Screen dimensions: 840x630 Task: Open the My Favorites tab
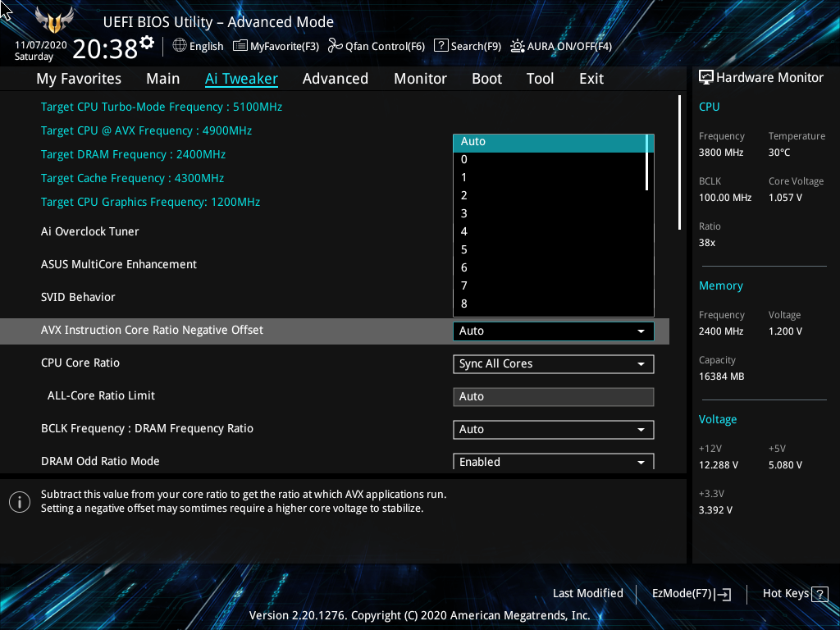tap(79, 79)
